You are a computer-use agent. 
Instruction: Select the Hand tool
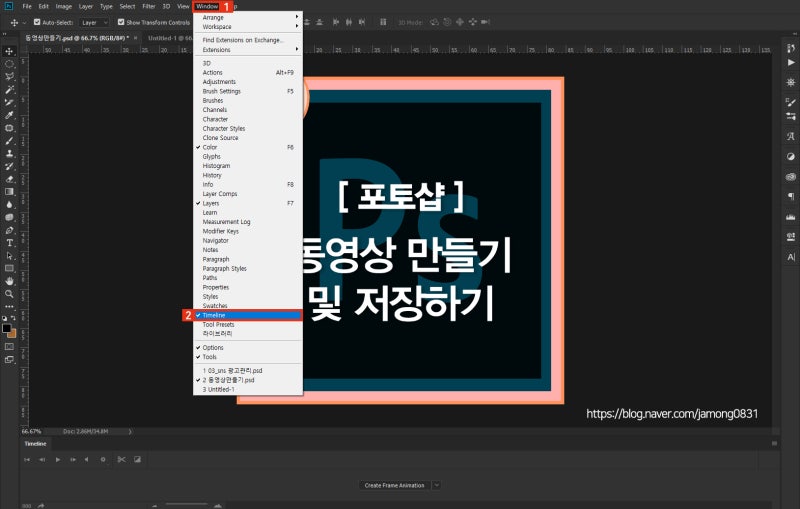click(x=9, y=281)
